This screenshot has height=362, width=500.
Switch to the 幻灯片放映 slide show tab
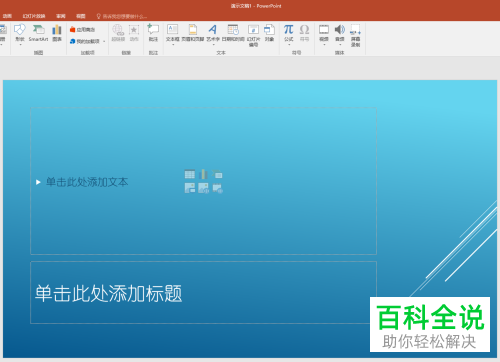coord(34,16)
